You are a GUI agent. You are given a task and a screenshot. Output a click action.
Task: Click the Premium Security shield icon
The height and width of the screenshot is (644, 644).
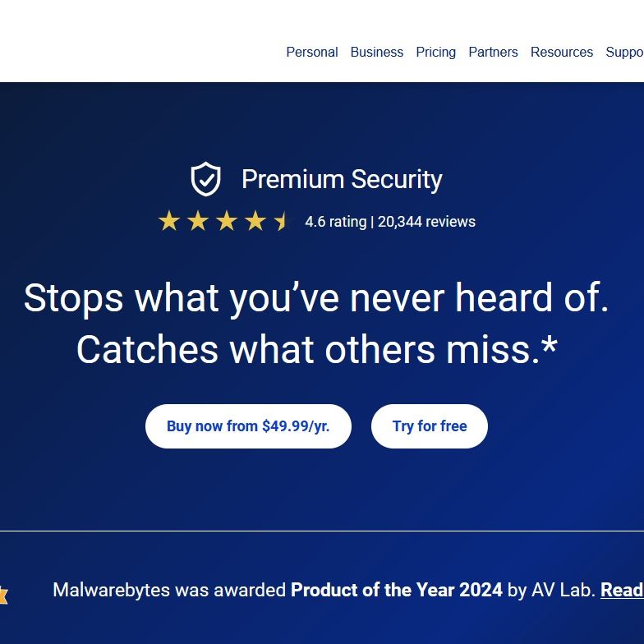[x=205, y=179]
